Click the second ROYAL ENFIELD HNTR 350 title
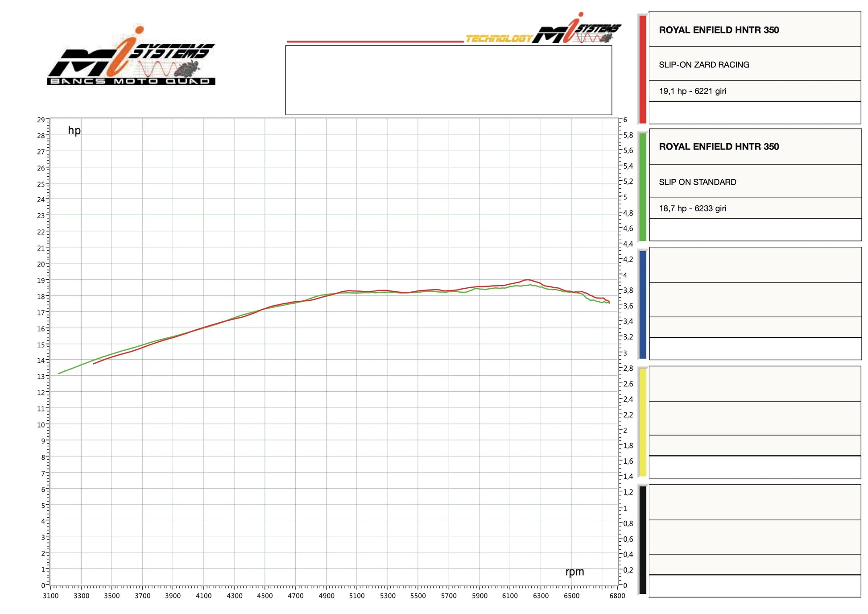The image size is (868, 614). click(718, 146)
